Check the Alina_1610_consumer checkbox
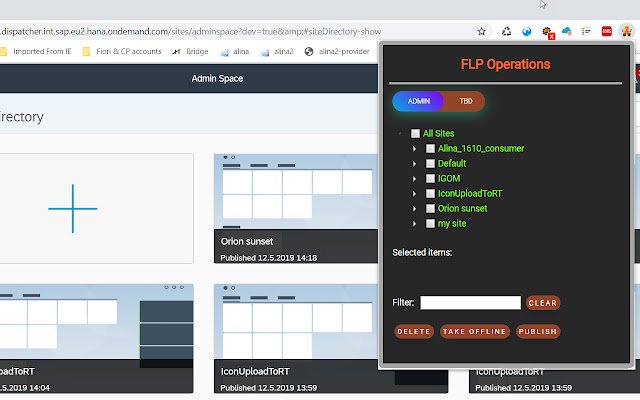This screenshot has width=640, height=400. tap(430, 149)
